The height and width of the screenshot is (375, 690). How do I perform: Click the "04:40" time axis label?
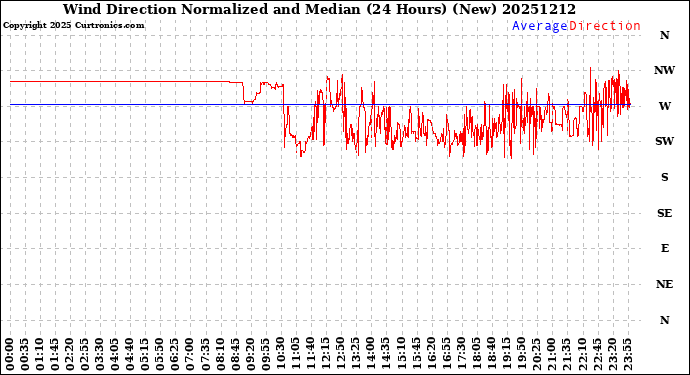point(130,354)
